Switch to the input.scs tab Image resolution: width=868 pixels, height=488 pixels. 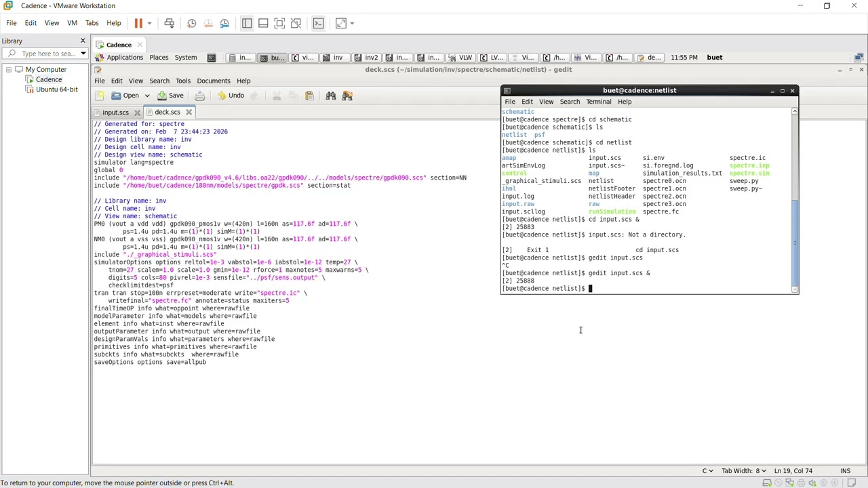[x=115, y=113]
